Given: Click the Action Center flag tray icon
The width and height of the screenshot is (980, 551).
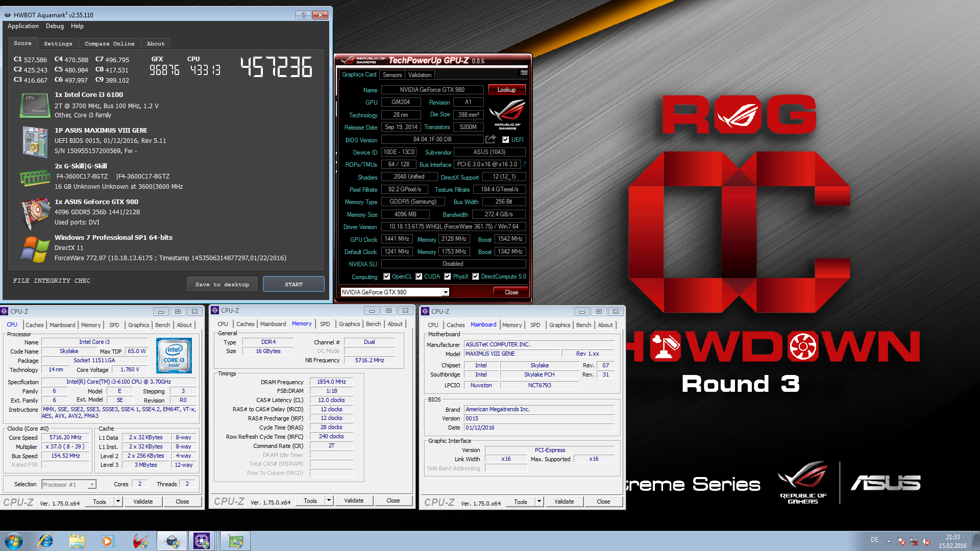Looking at the screenshot, I should point(901,542).
